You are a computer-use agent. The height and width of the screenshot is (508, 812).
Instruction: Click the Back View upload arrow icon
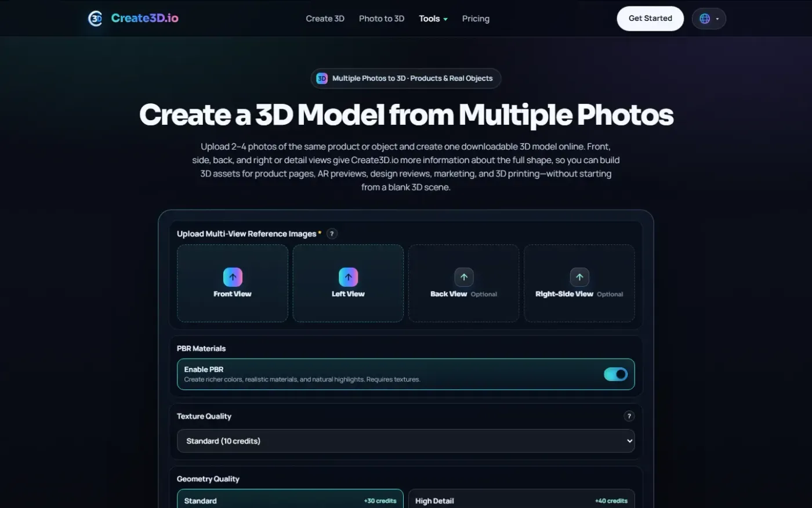[x=464, y=277]
